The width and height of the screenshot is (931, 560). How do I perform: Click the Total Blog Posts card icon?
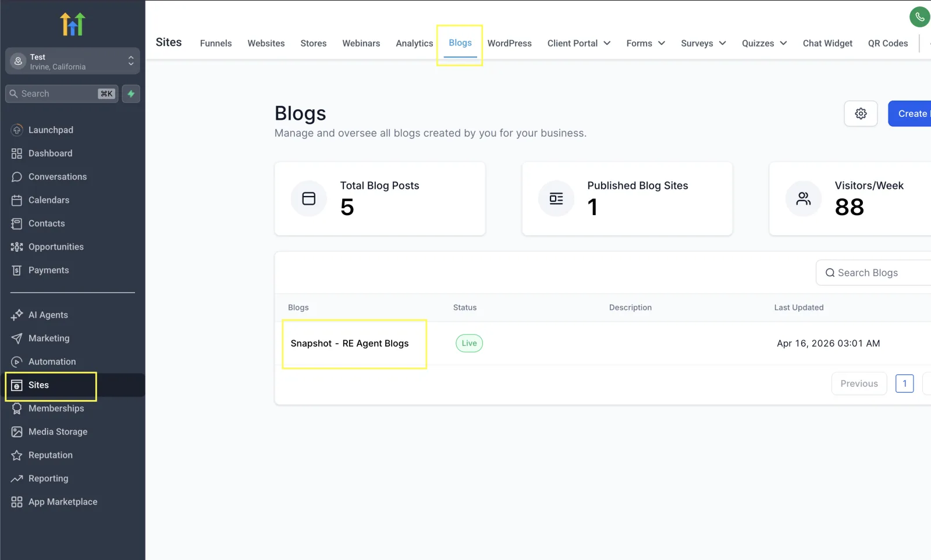point(309,198)
